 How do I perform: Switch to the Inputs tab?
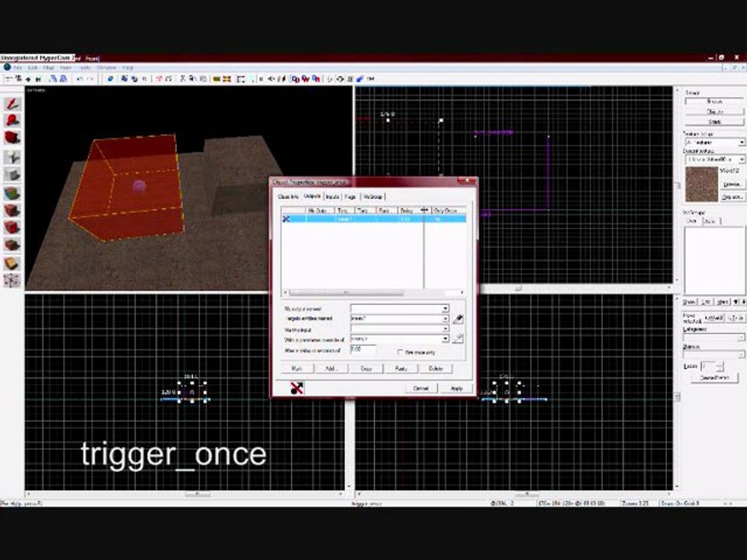click(x=332, y=197)
